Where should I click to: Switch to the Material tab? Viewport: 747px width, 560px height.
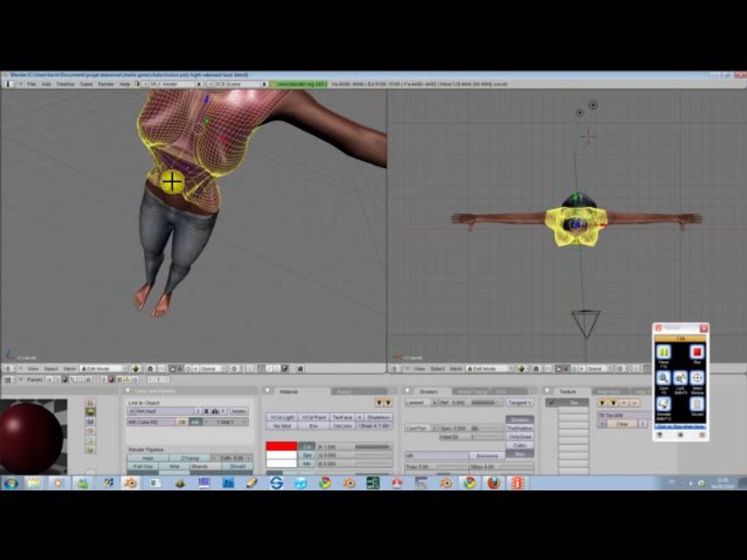289,391
